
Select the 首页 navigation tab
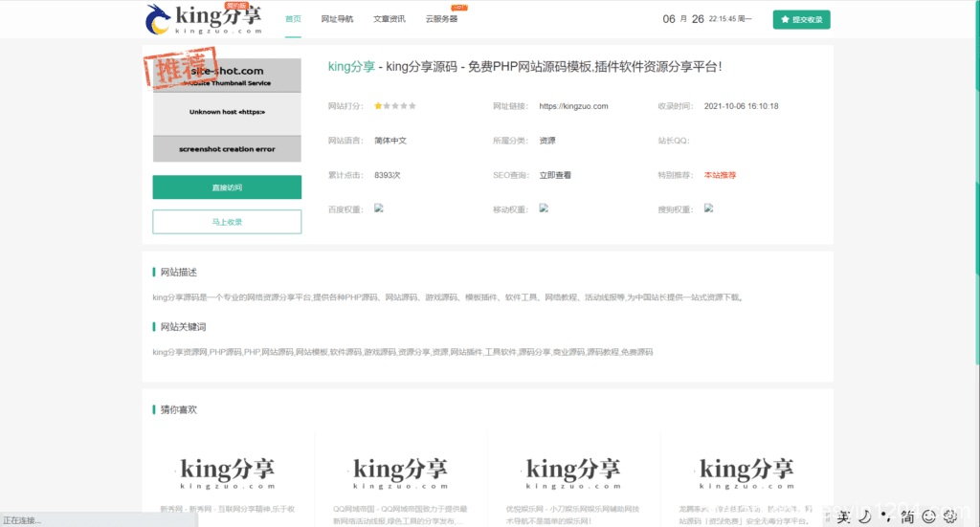pos(293,19)
